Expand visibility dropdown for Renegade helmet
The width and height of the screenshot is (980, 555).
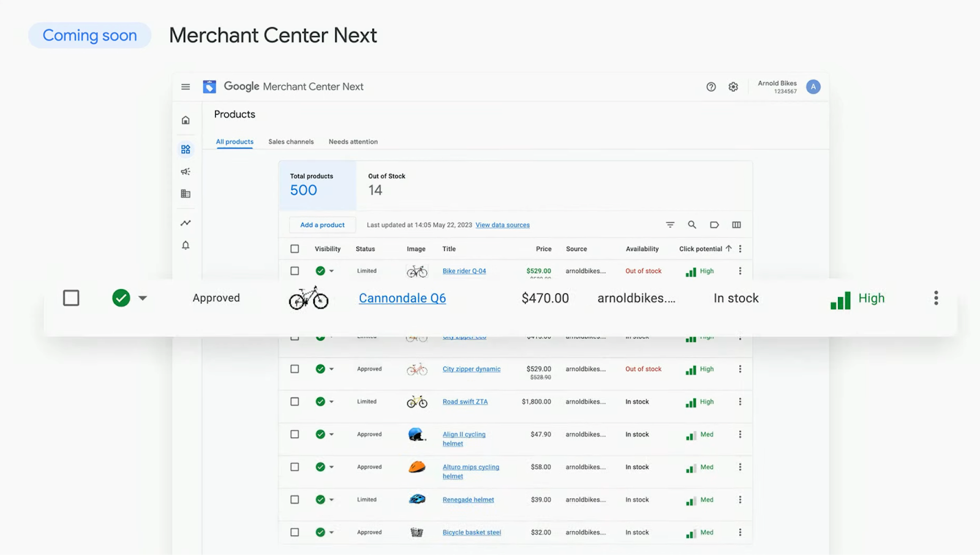(x=331, y=500)
